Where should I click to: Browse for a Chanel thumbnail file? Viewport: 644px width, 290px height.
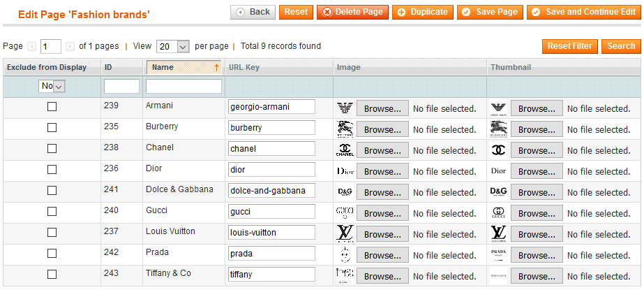[x=537, y=150]
